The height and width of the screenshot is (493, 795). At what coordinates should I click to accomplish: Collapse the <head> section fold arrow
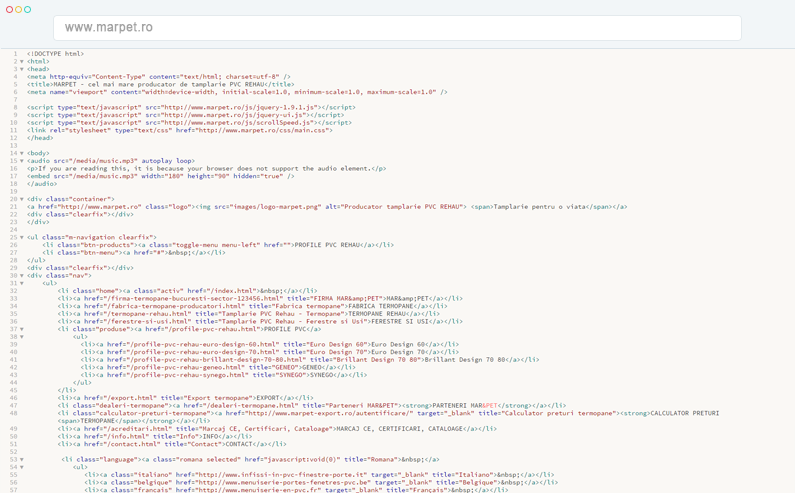[x=22, y=69]
